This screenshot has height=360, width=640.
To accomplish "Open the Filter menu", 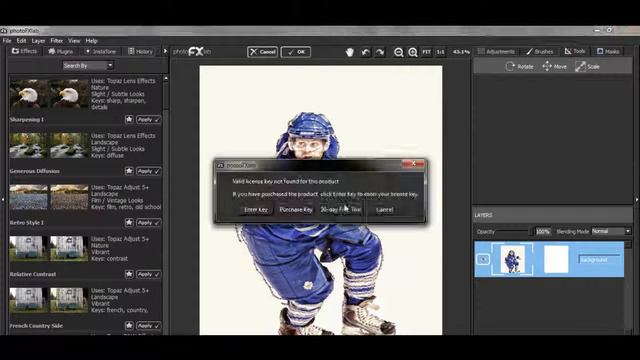I will tap(56, 41).
